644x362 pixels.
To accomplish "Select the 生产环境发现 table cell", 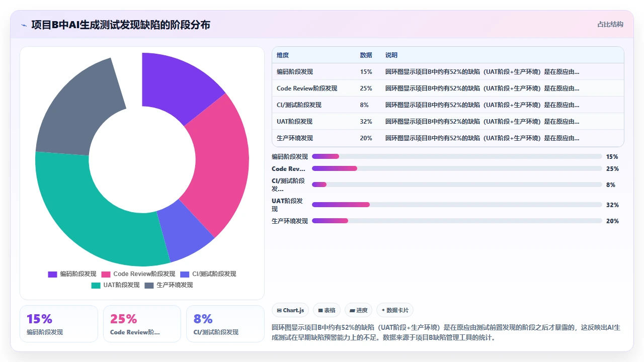I will click(x=295, y=138).
